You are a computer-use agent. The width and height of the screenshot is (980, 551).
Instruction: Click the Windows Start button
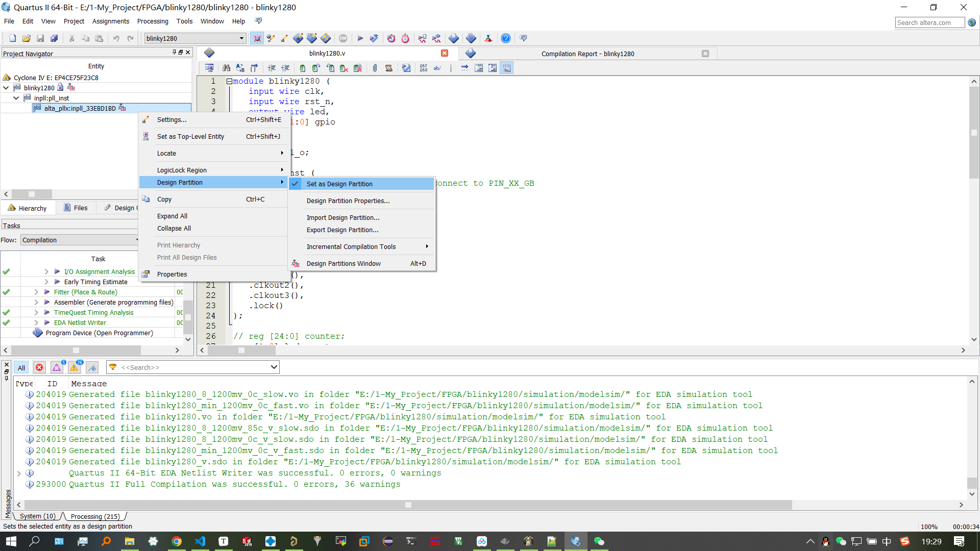[x=11, y=541]
